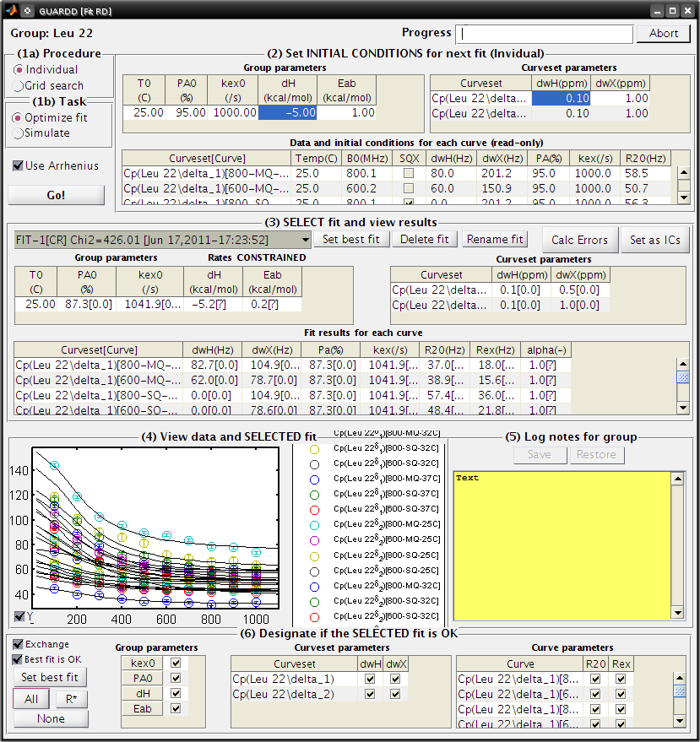
Task: Click the window menu icon beside GUARDD title
Action: (x=28, y=10)
